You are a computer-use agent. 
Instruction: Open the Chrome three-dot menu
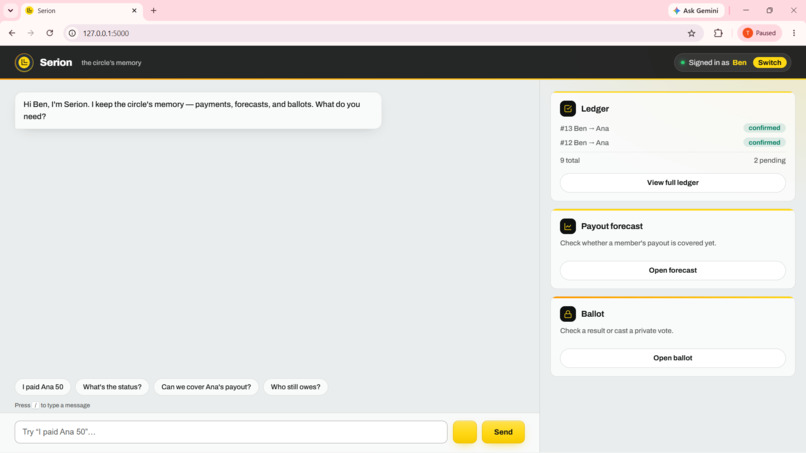[794, 33]
